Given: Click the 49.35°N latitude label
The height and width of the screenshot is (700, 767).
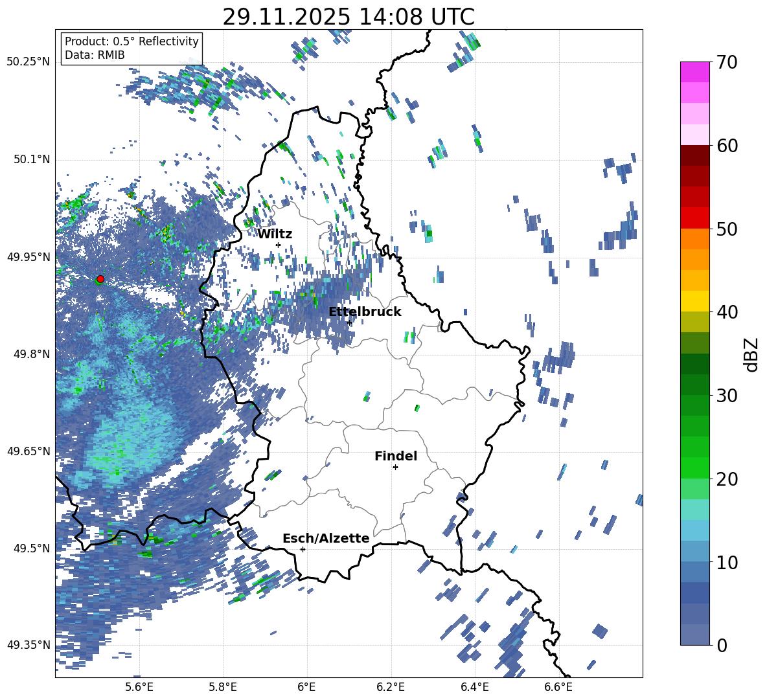Looking at the screenshot, I should 29,645.
